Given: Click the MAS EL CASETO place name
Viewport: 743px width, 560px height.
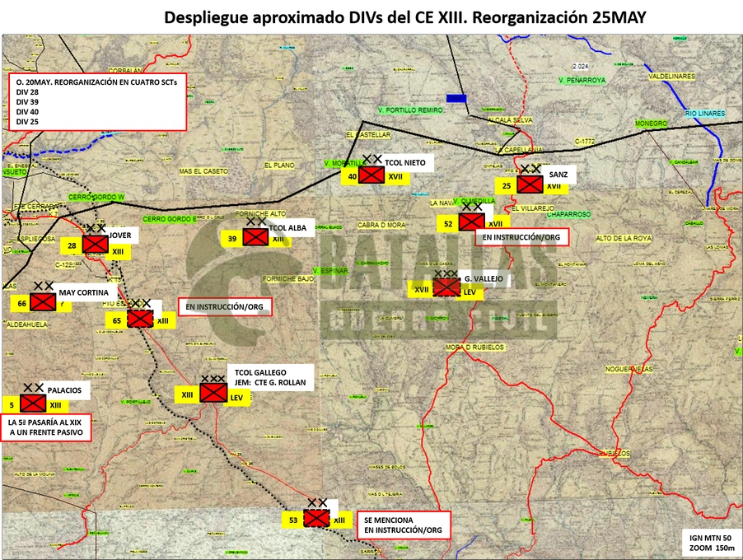Looking at the screenshot, I should 203,171.
